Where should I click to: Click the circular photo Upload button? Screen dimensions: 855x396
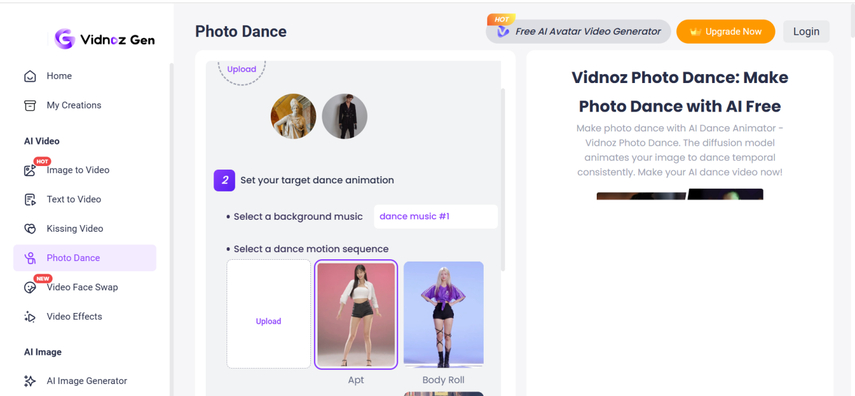[x=242, y=69]
